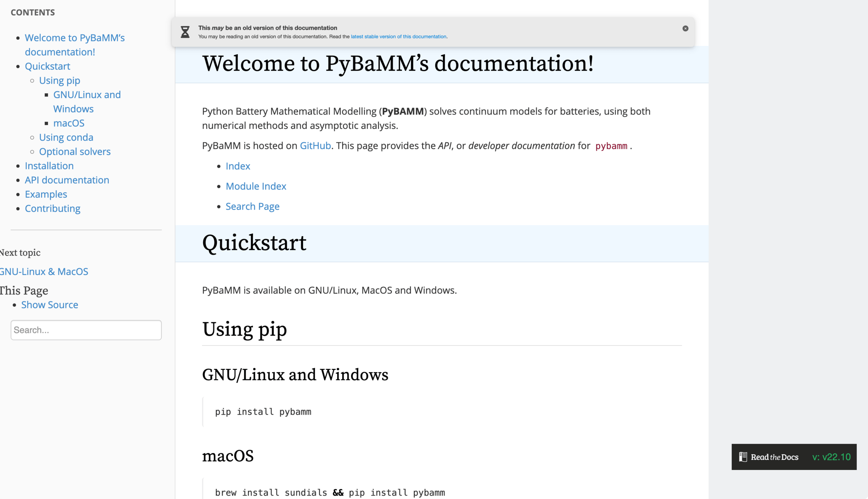Jump to Quickstart in contents
This screenshot has width=868, height=499.
click(47, 66)
